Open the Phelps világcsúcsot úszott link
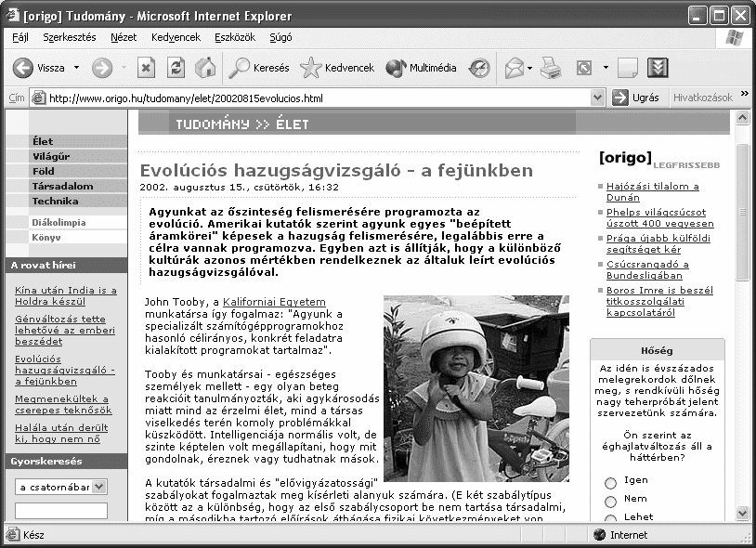Image resolution: width=756 pixels, height=548 pixels. point(660,218)
